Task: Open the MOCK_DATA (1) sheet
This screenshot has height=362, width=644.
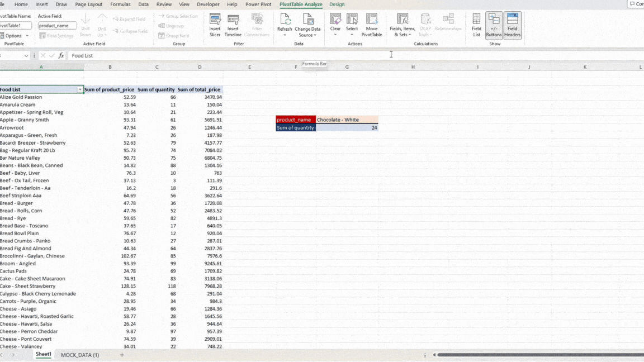Action: click(80, 354)
